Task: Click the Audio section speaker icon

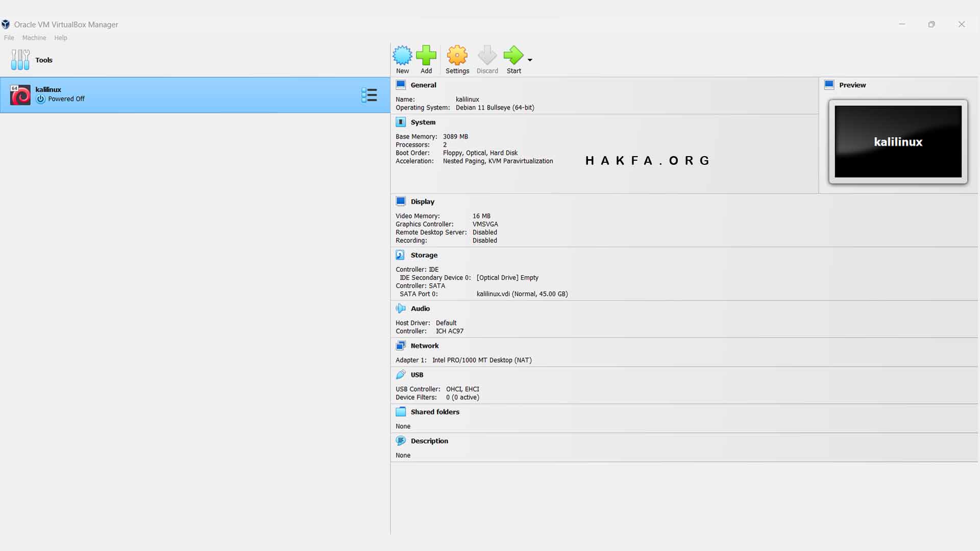Action: 401,309
